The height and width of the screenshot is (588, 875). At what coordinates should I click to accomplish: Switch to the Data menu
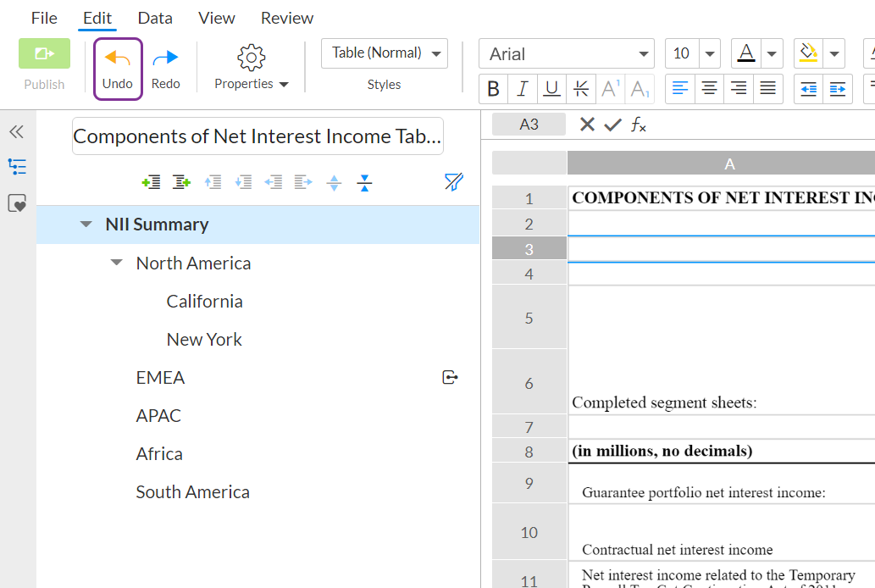155,17
